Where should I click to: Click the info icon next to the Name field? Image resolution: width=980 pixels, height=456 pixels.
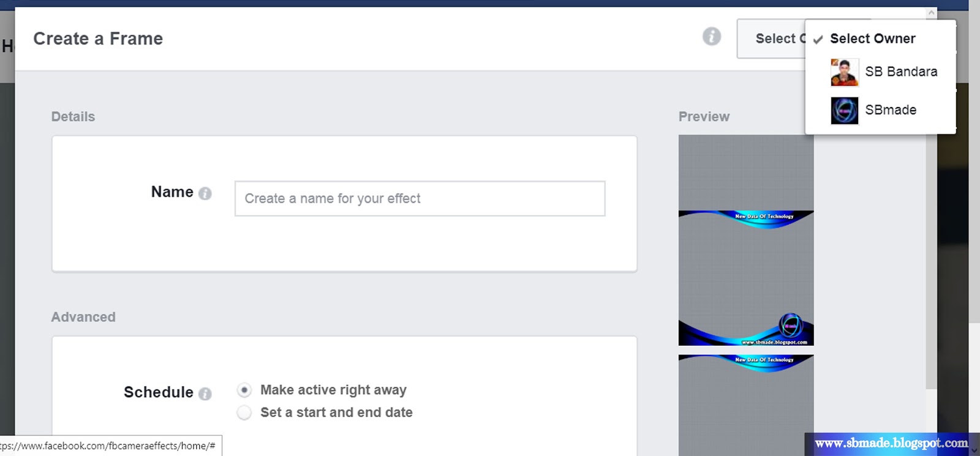tap(205, 192)
